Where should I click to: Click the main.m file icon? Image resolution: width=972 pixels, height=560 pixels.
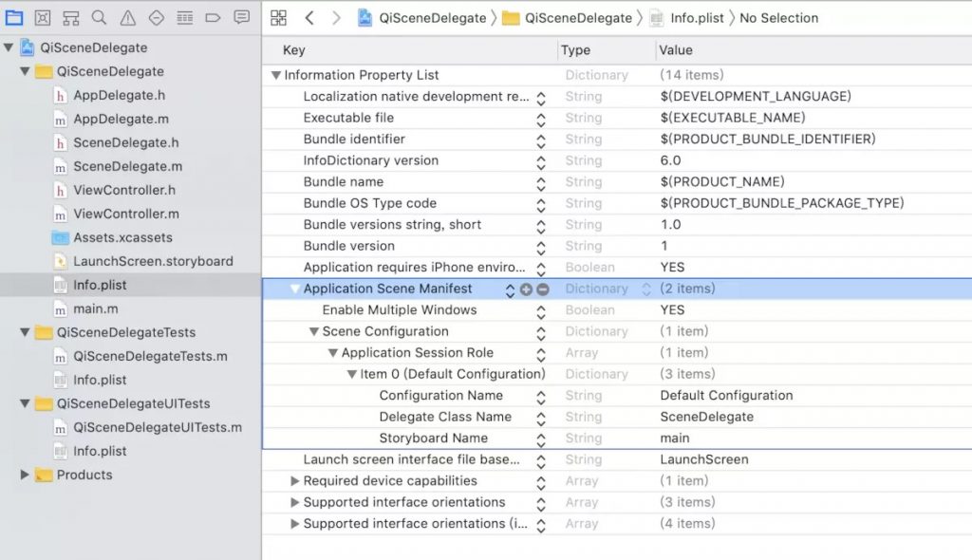[x=60, y=308]
